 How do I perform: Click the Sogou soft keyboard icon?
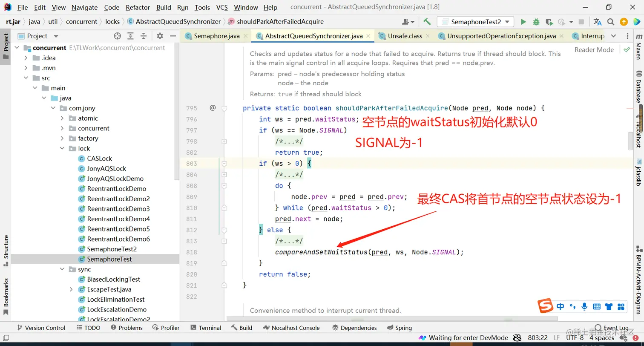(597, 306)
